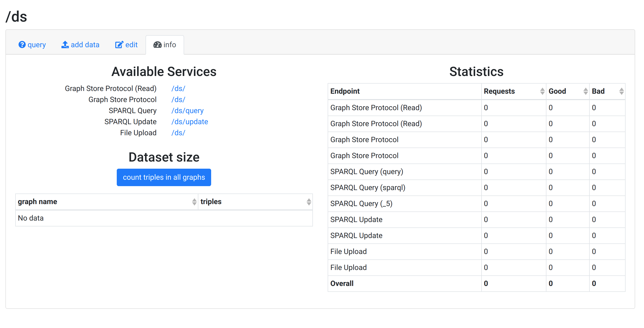Viewport: 644px width, 328px height.
Task: Open the /ds/query SPARQL Query link
Action: click(188, 110)
